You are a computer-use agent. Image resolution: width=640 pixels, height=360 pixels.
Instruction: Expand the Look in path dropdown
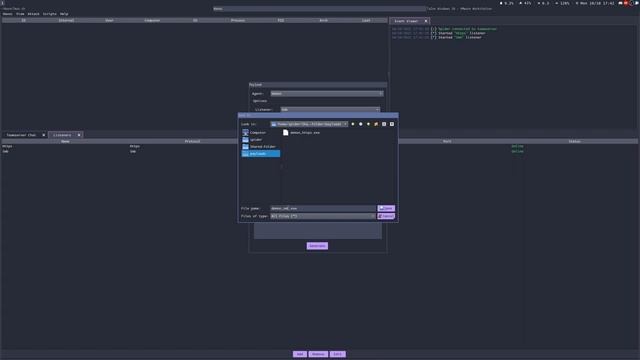(309, 124)
